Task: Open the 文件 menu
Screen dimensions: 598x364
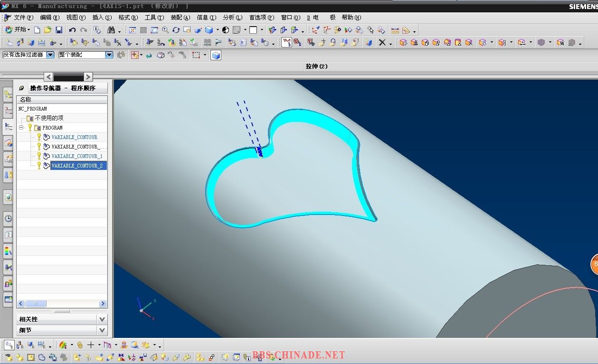Action: [23, 18]
